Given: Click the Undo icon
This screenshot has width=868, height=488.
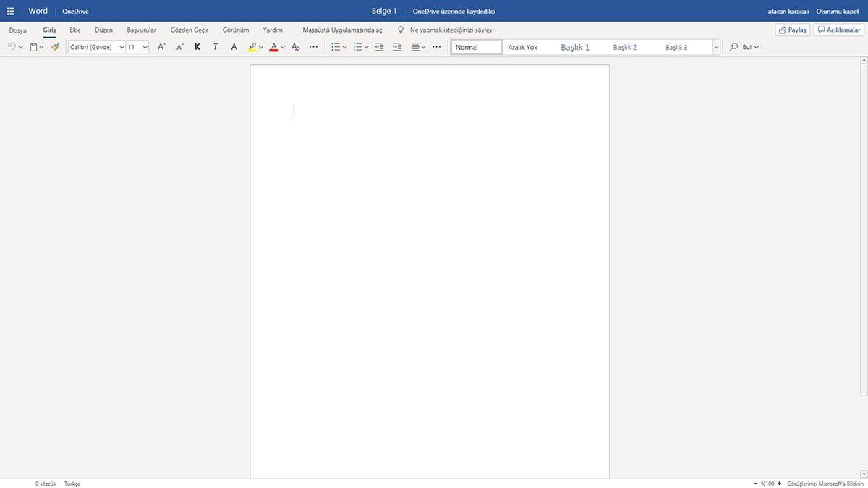Looking at the screenshot, I should point(12,46).
